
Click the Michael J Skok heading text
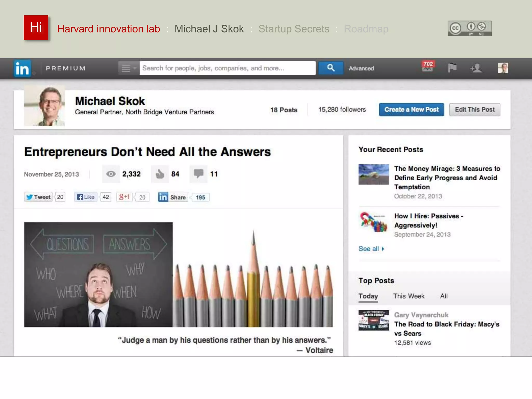(x=209, y=29)
